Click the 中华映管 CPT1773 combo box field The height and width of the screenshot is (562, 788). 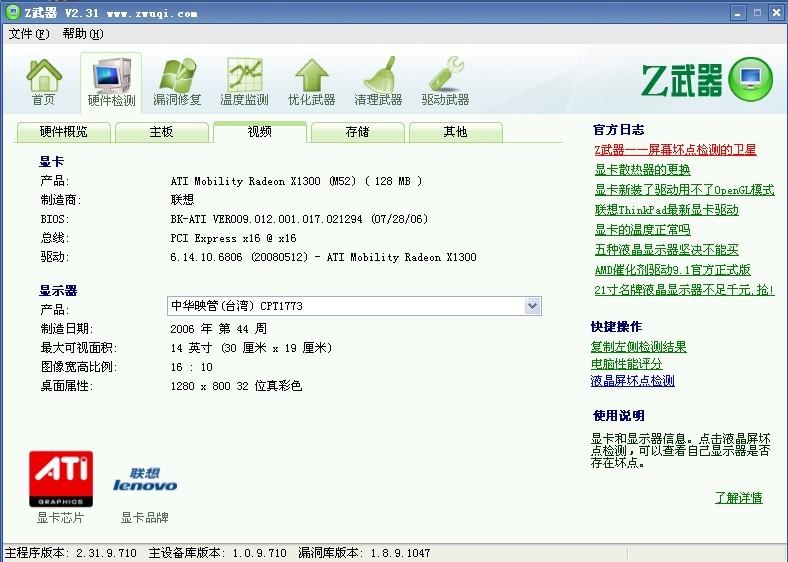354,306
